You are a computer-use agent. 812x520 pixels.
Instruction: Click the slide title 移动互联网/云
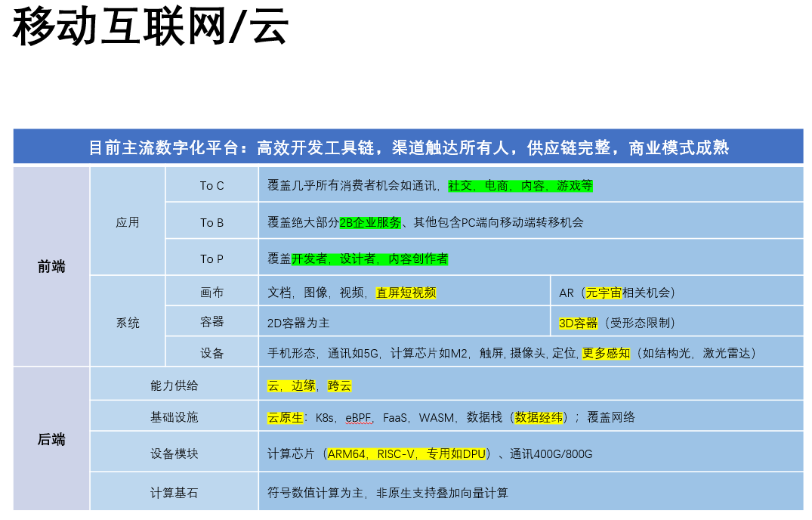tap(150, 27)
